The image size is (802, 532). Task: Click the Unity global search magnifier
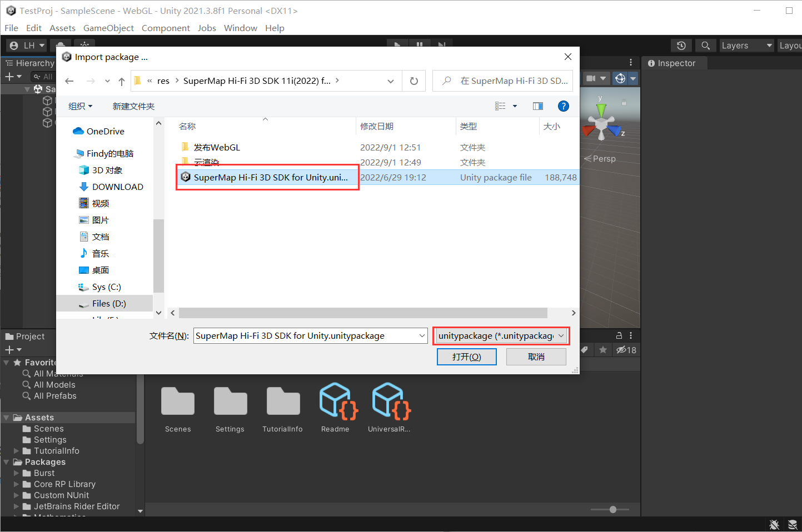point(705,46)
